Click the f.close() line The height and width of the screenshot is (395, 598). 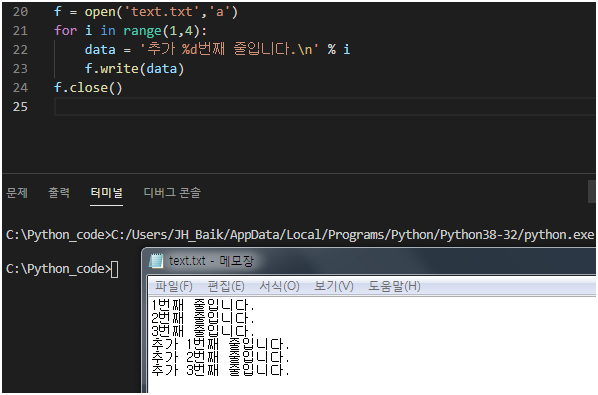pyautogui.click(x=88, y=88)
